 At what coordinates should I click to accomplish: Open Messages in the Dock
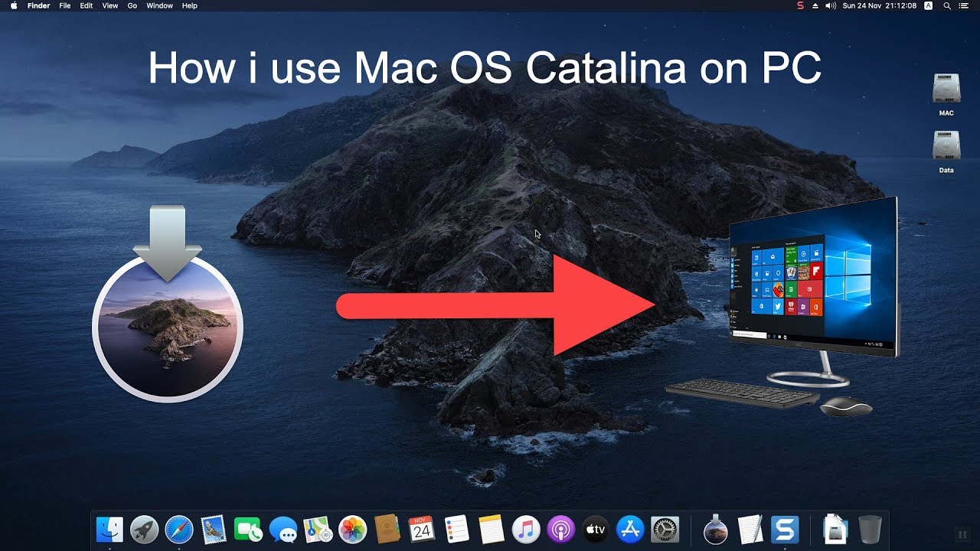pos(283,529)
